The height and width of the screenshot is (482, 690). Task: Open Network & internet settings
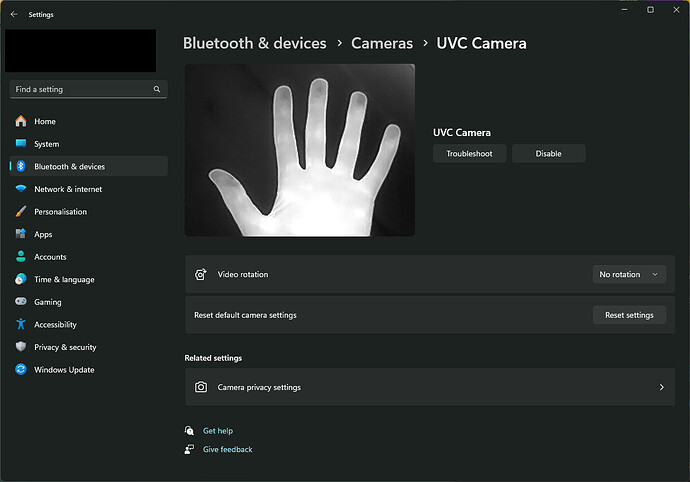[88, 189]
